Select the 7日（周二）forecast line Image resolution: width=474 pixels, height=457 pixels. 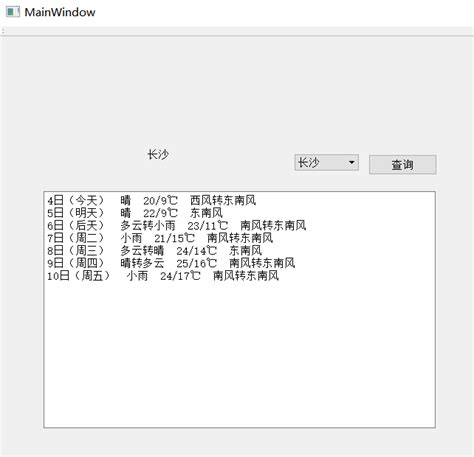[160, 238]
